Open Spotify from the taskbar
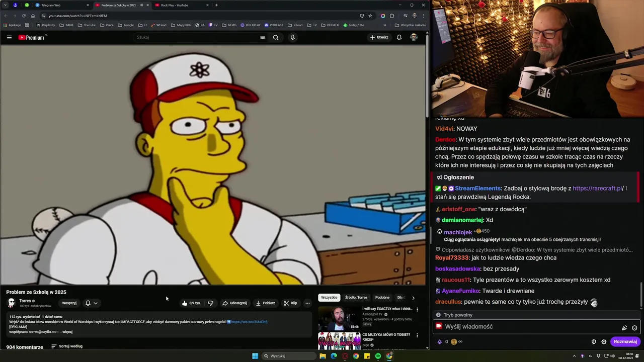This screenshot has height=362, width=644. [x=378, y=356]
